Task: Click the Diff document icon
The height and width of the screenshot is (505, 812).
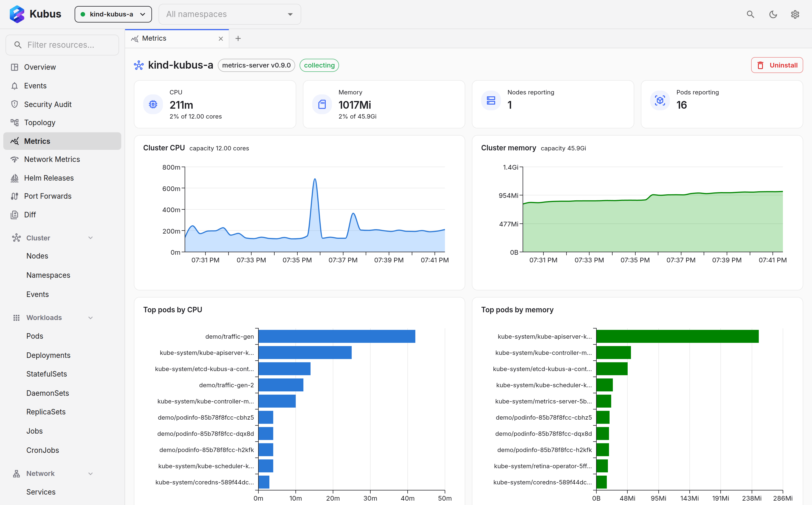Action: pos(14,215)
